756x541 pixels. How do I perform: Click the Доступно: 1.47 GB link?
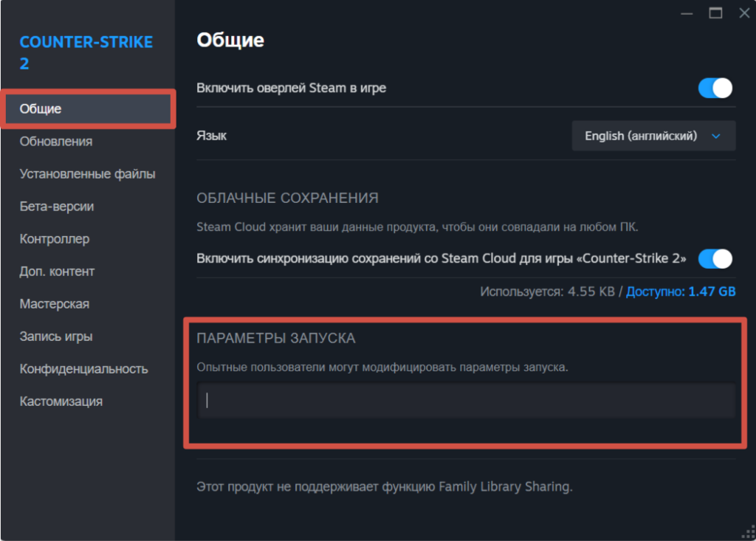681,292
